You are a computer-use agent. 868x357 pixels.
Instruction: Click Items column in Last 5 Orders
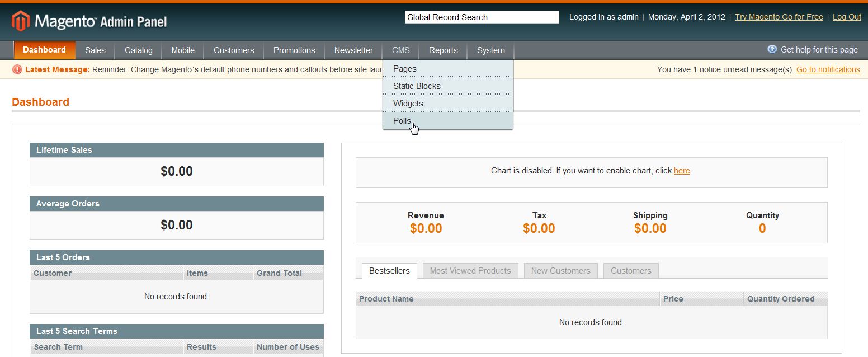coord(218,273)
